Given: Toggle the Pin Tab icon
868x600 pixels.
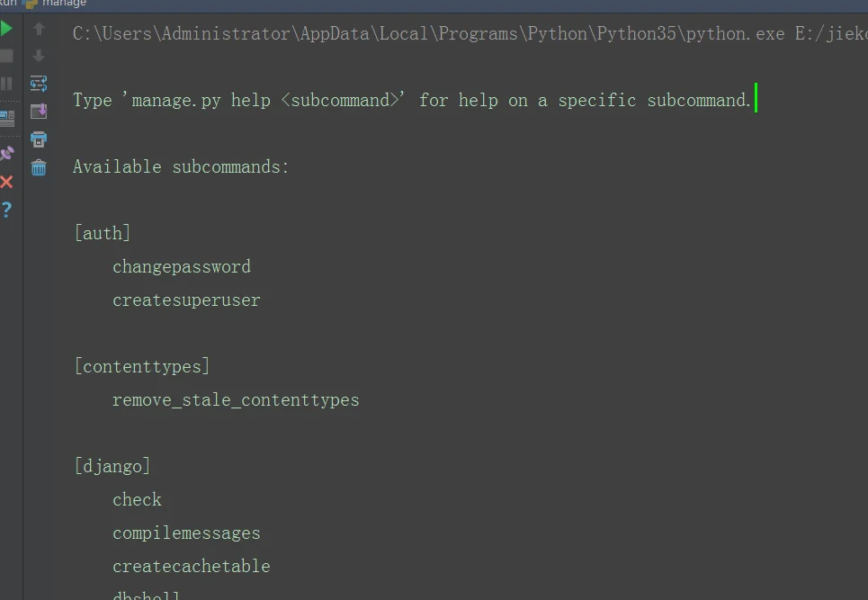Looking at the screenshot, I should tap(6, 153).
